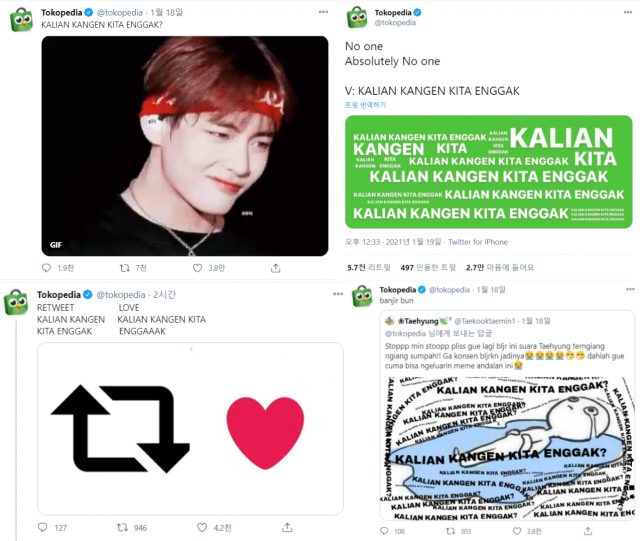Screen dimensions: 640x541
Task: Retweet the GIF tweet with 7천 retweets
Action: tap(124, 268)
